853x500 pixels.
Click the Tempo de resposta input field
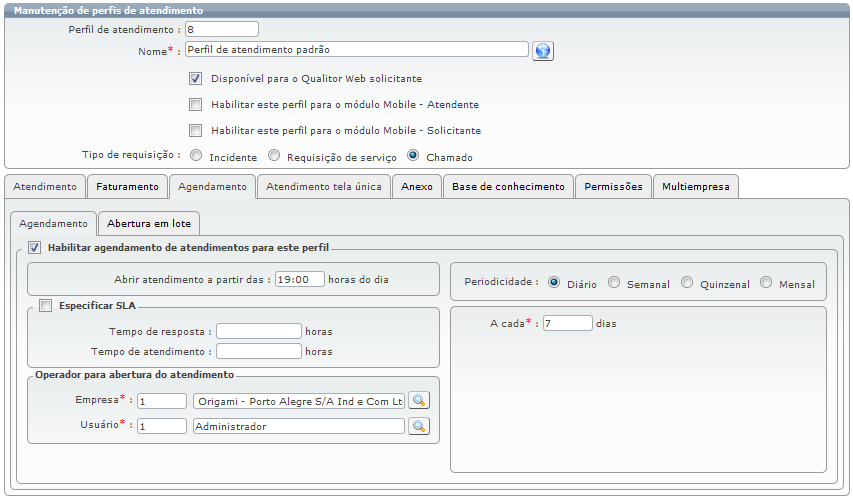click(x=258, y=331)
